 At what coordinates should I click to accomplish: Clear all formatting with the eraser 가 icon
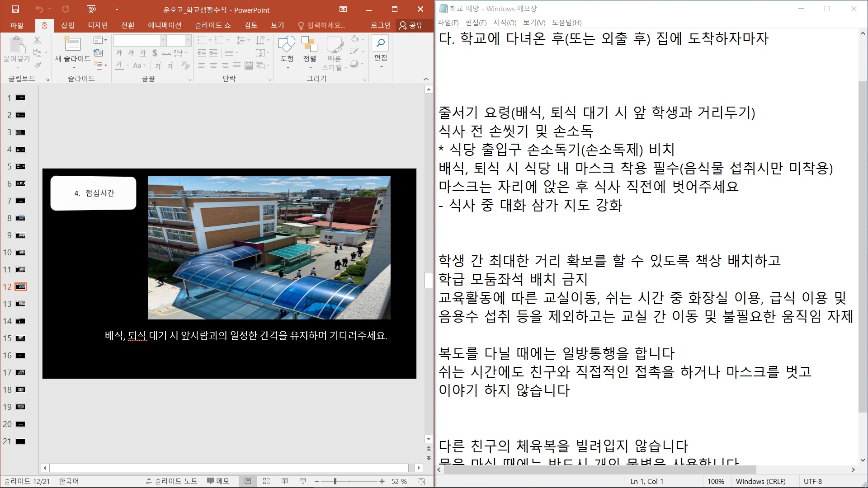[x=185, y=66]
